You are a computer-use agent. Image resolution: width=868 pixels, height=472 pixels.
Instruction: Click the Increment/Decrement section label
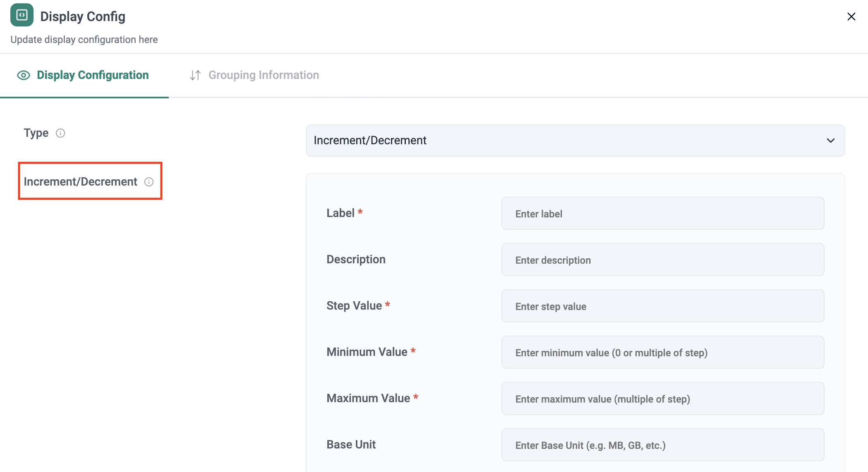(x=80, y=182)
